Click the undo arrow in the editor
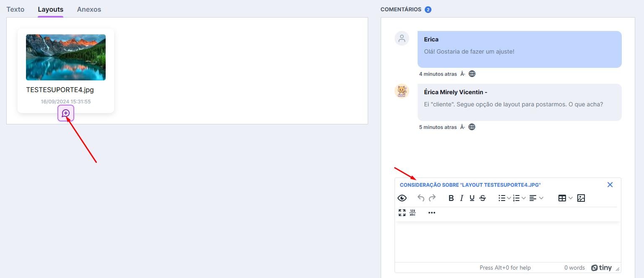This screenshot has width=644, height=278. [x=421, y=198]
